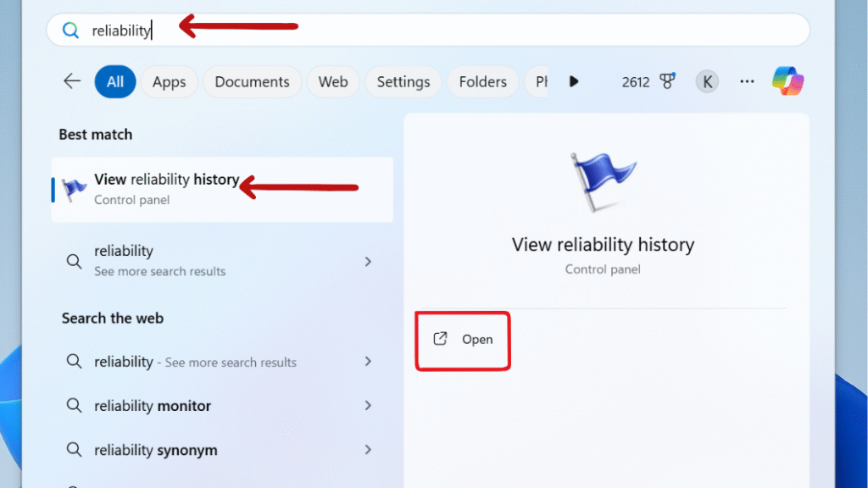This screenshot has height=488, width=868.
Task: Open the rewards trophy icon
Action: (668, 81)
